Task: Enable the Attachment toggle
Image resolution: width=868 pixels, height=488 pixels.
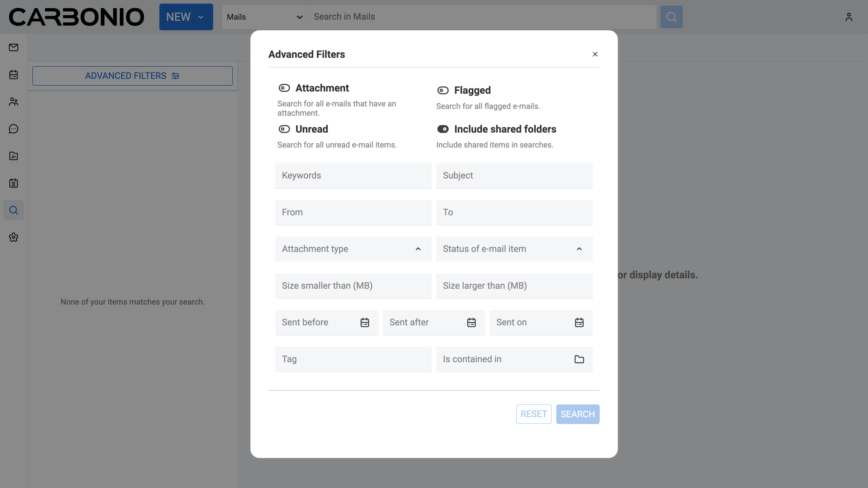Action: pos(284,88)
